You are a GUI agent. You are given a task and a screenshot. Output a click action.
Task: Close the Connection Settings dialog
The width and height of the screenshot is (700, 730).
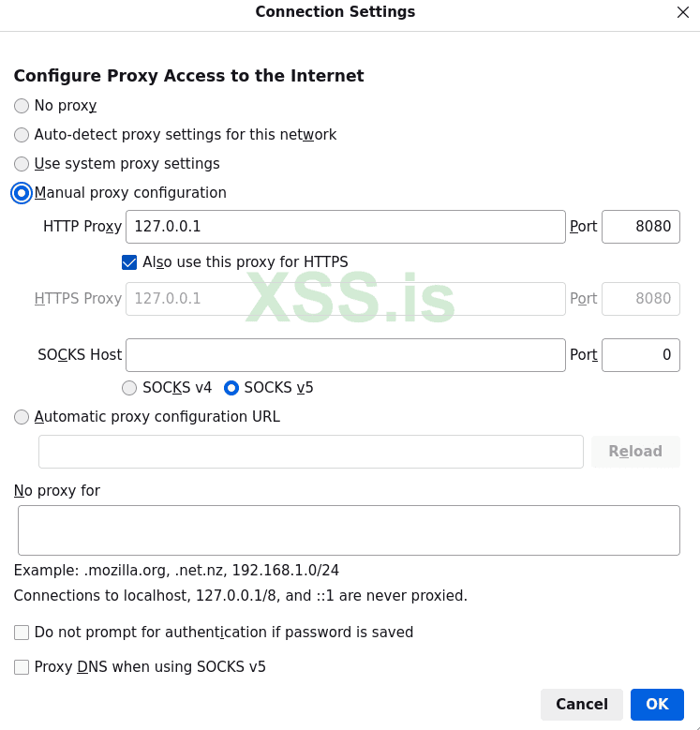pyautogui.click(x=682, y=12)
